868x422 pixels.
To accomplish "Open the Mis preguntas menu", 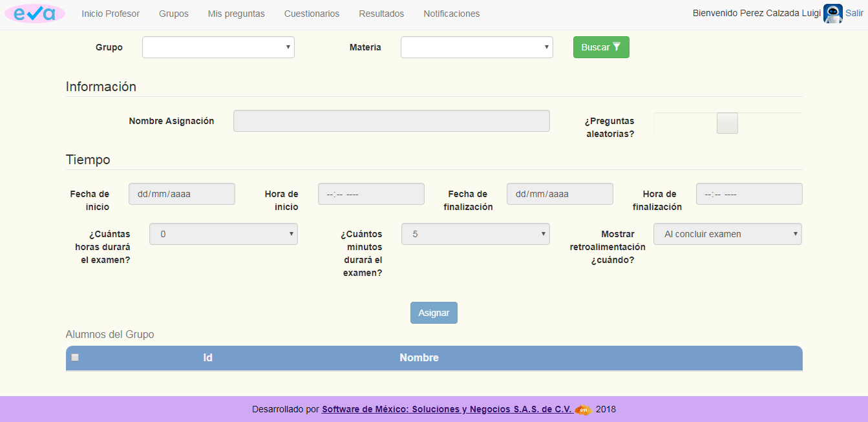I will tap(235, 13).
